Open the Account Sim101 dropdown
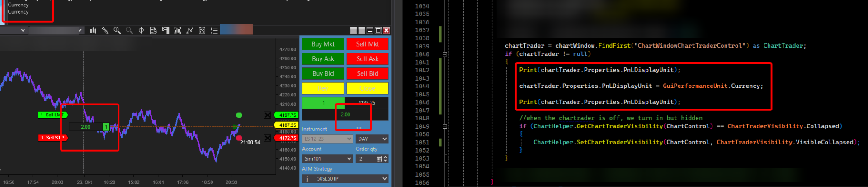This screenshot has height=187, width=868. pos(327,159)
